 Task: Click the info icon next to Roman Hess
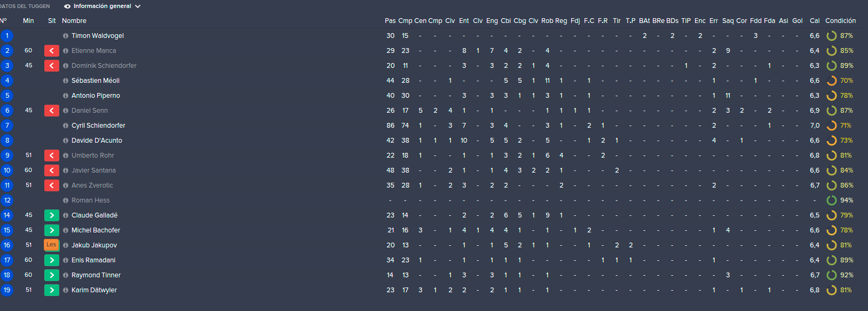click(x=66, y=200)
